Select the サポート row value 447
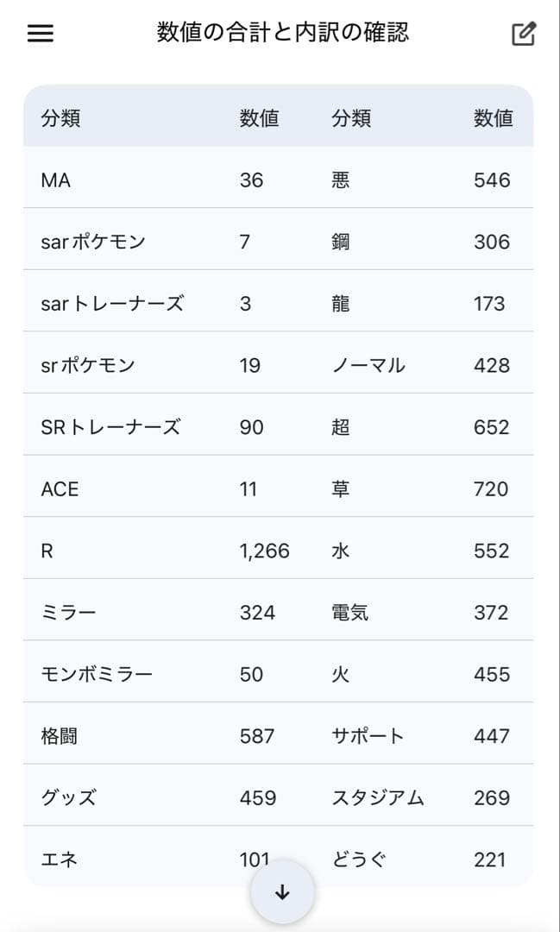The height and width of the screenshot is (932, 560). [x=493, y=735]
